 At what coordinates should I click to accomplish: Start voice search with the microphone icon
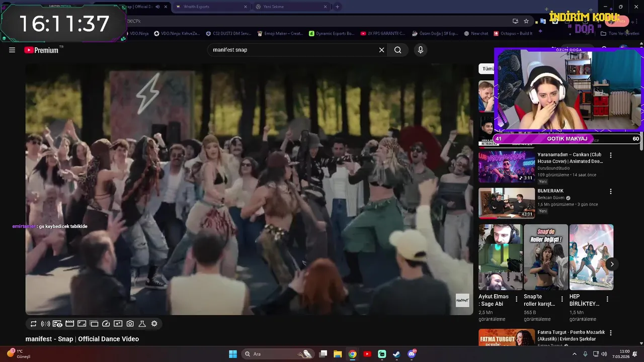421,50
